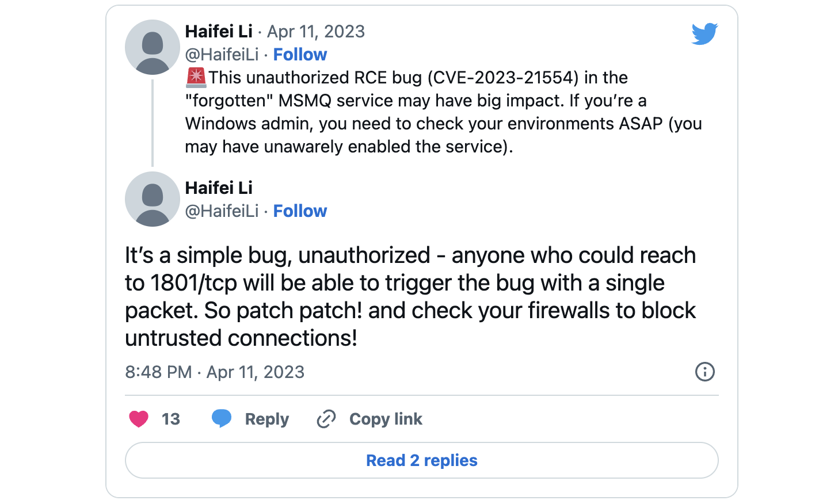Click the Twitter bird logo
Screen dimensions: 838x504
(x=704, y=33)
